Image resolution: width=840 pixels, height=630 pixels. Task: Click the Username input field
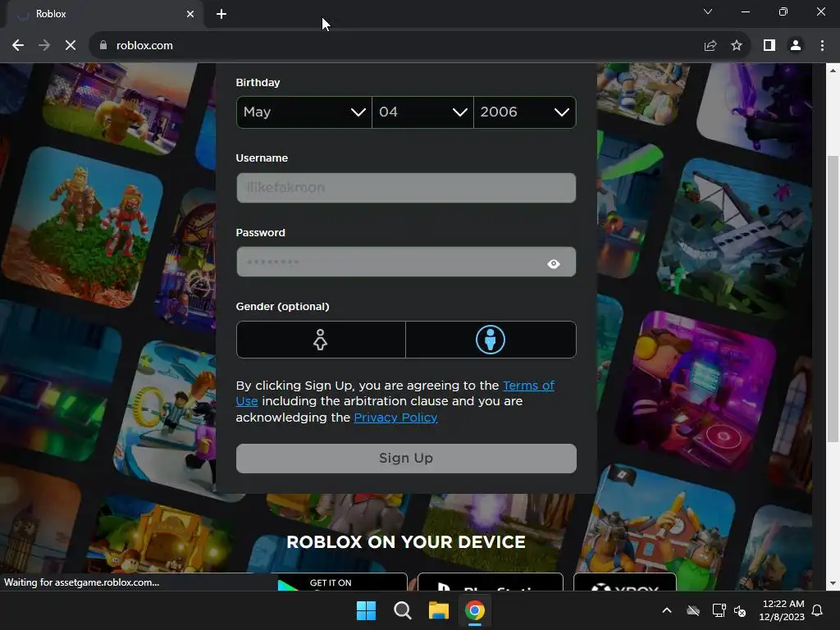[406, 188]
